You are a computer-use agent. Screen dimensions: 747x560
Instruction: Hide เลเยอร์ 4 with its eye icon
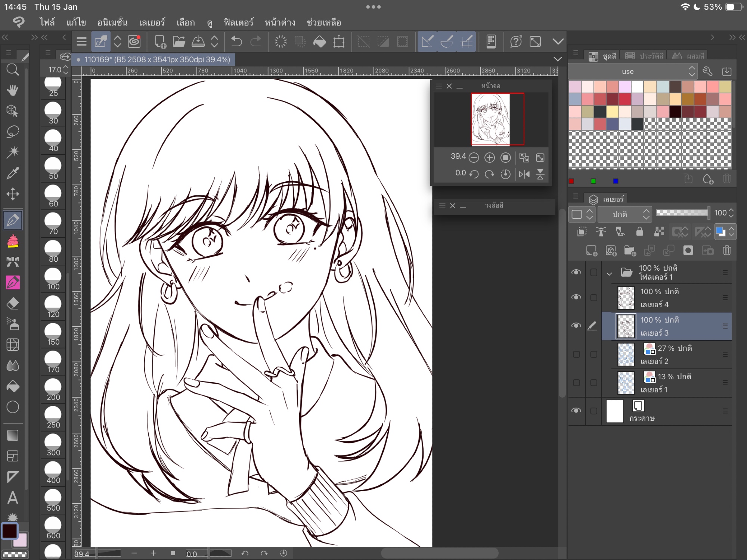tap(576, 297)
